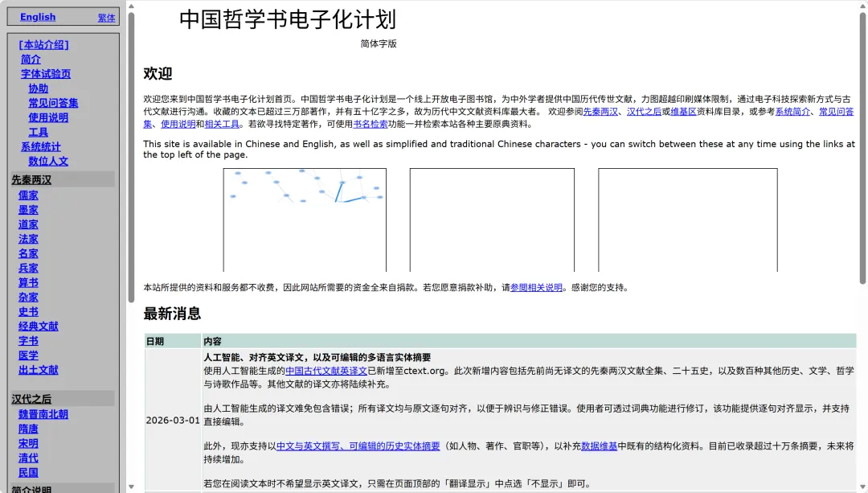Follow the 维基区 link in welcome text
868x493 pixels.
coord(684,112)
